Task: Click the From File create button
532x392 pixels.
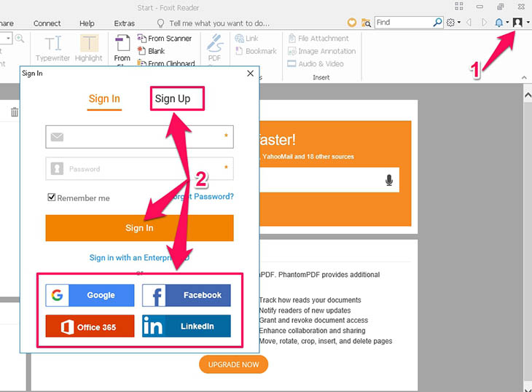Action: (x=122, y=49)
